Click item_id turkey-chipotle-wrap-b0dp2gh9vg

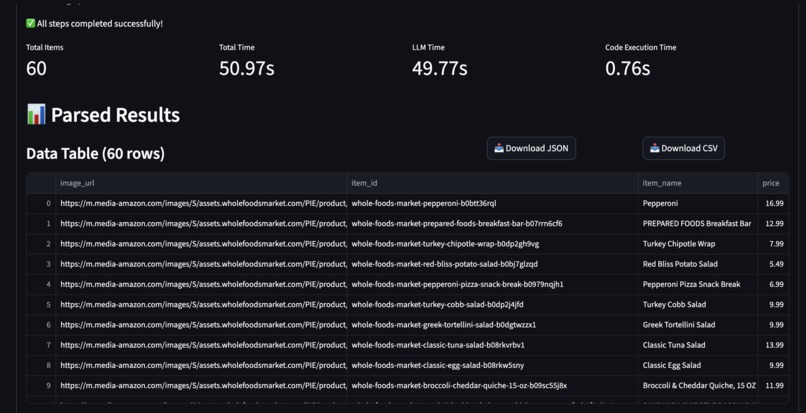[x=492, y=244]
